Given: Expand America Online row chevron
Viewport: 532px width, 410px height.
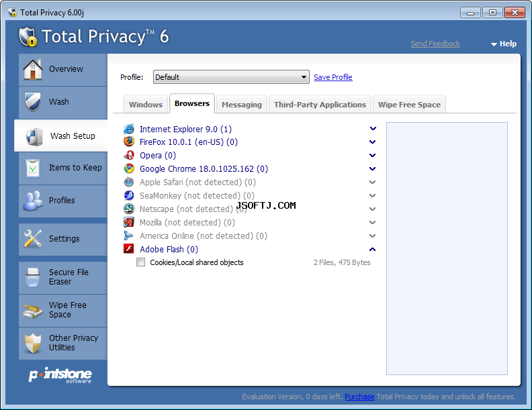Looking at the screenshot, I should (373, 236).
